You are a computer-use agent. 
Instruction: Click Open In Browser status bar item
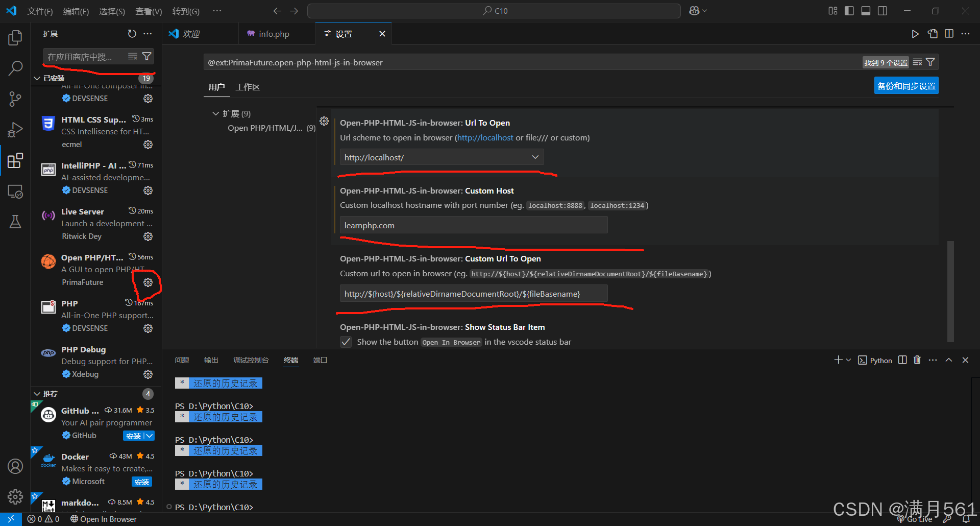(104, 519)
